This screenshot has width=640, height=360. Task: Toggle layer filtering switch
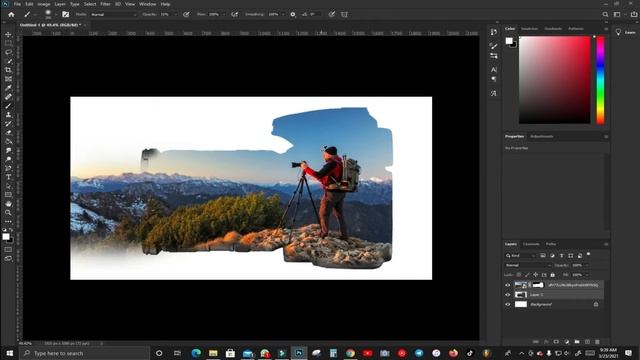pyautogui.click(x=589, y=254)
